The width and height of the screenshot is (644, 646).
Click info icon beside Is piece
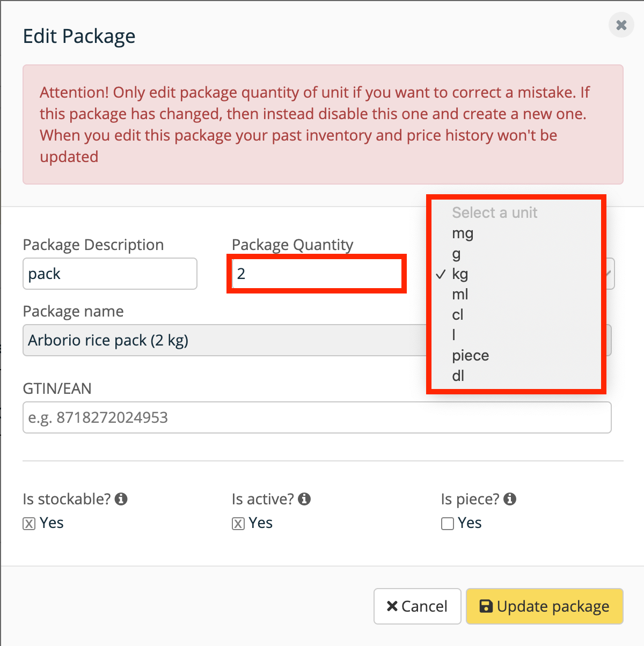click(x=510, y=499)
